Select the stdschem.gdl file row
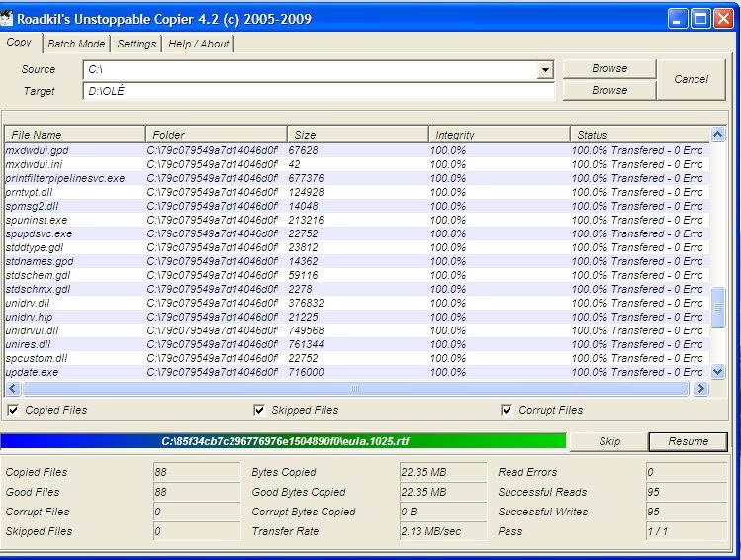The width and height of the screenshot is (741, 560). (357, 275)
